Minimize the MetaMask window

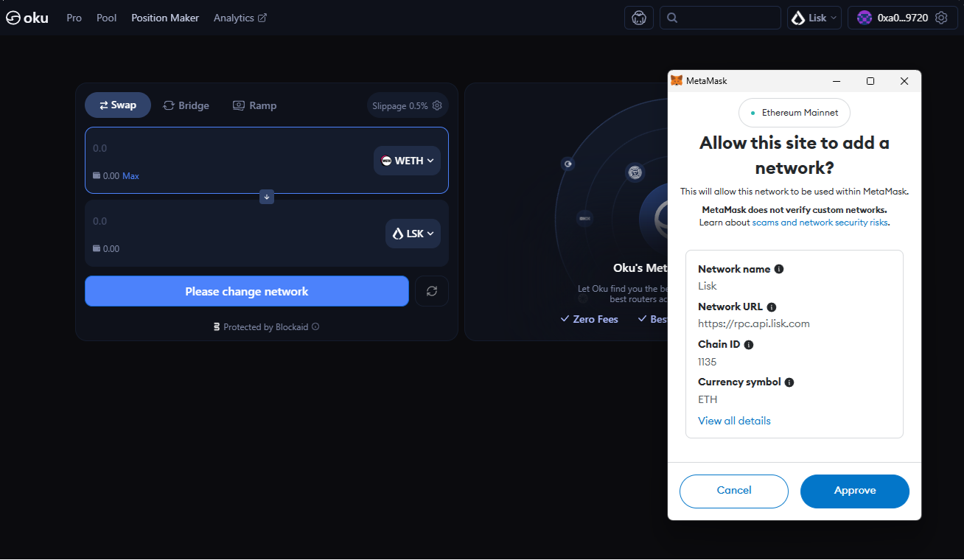tap(836, 81)
